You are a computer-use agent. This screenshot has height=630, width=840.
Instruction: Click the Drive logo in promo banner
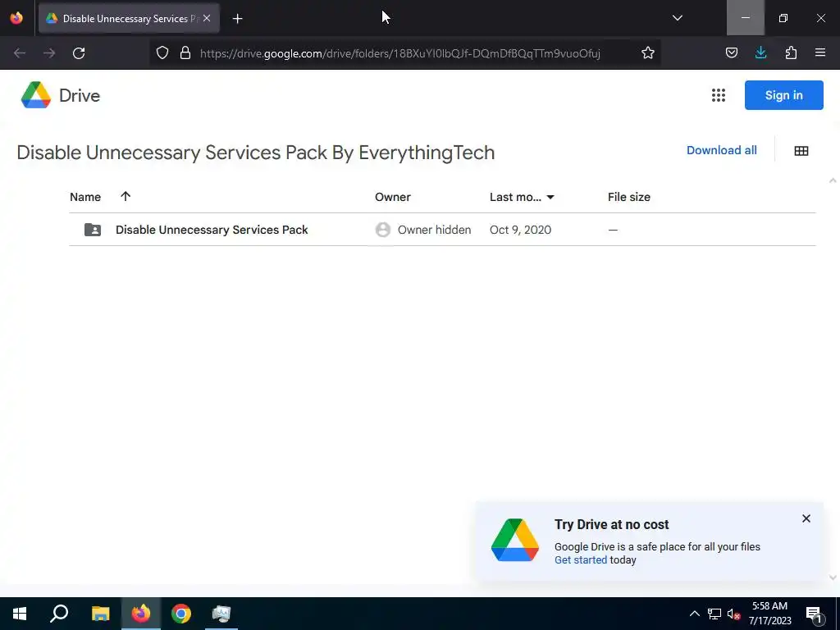point(515,540)
